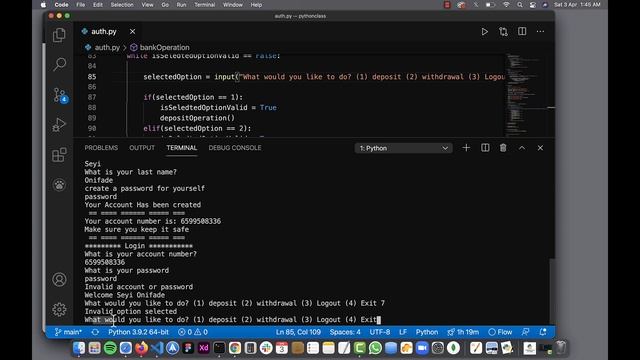
Task: Open the Go menu
Action: [165, 5]
